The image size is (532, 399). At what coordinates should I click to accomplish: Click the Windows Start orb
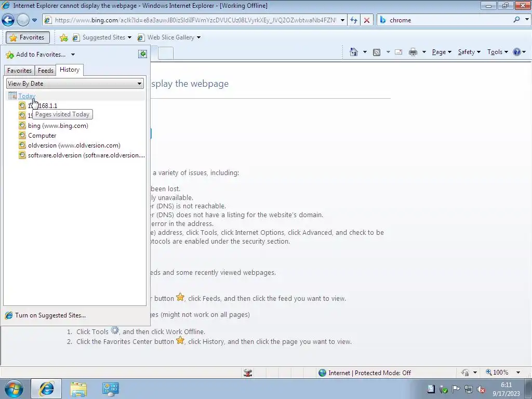point(14,389)
